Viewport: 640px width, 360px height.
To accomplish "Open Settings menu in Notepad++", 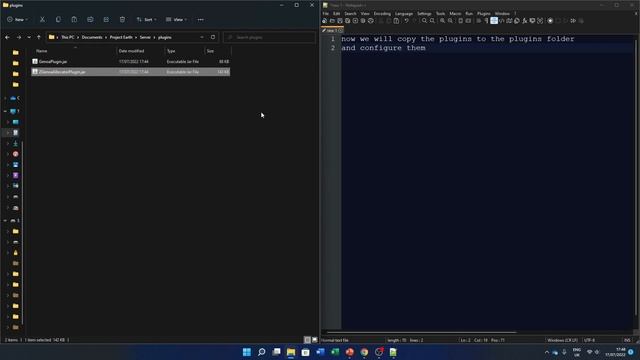I will (424, 13).
